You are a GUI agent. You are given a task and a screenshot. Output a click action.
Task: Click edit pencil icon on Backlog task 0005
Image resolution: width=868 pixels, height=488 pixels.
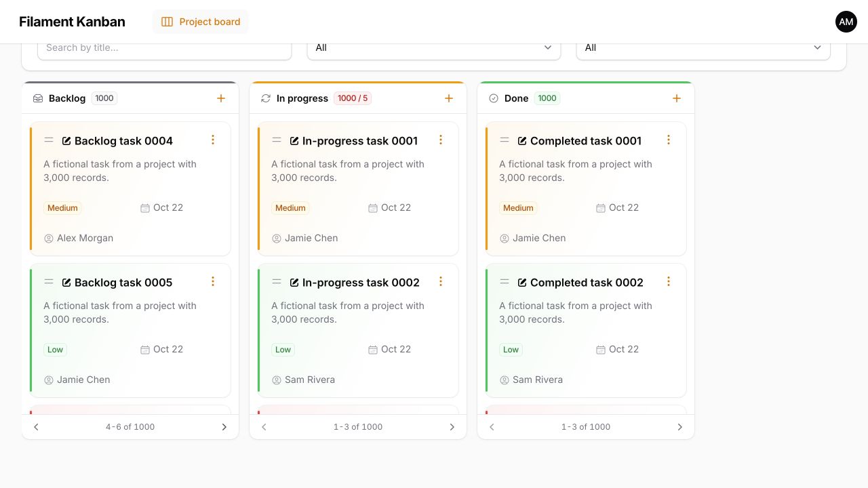(x=66, y=283)
